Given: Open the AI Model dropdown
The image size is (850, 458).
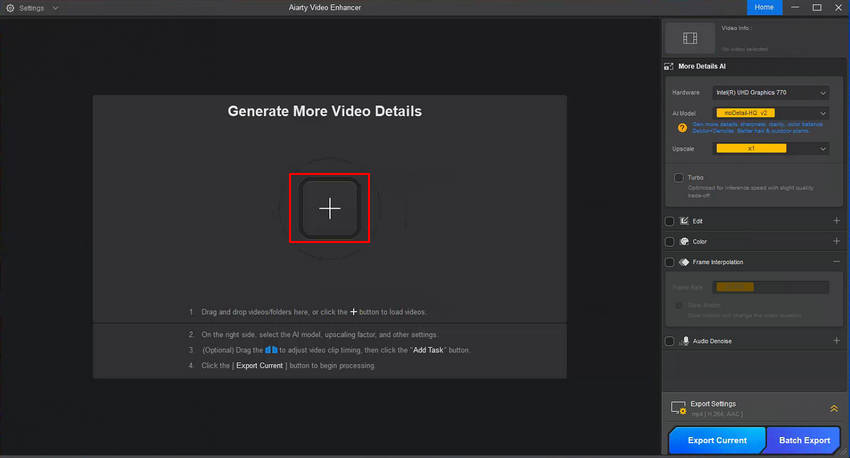Looking at the screenshot, I should click(770, 113).
